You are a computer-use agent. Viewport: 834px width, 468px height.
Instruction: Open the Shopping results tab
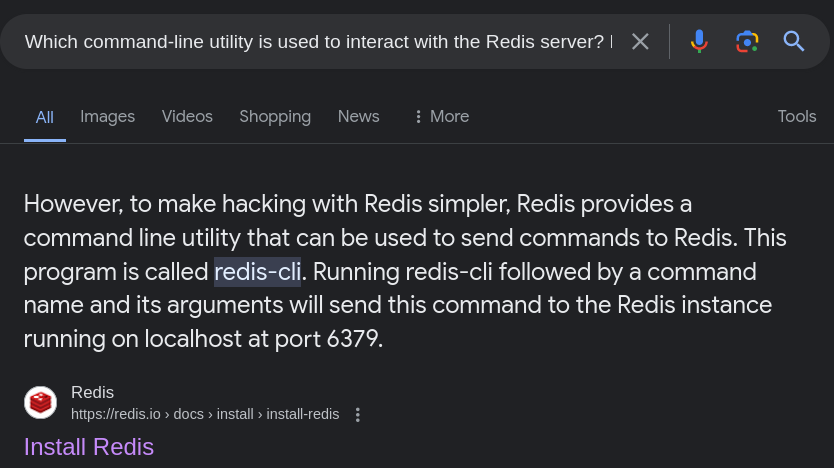(275, 116)
